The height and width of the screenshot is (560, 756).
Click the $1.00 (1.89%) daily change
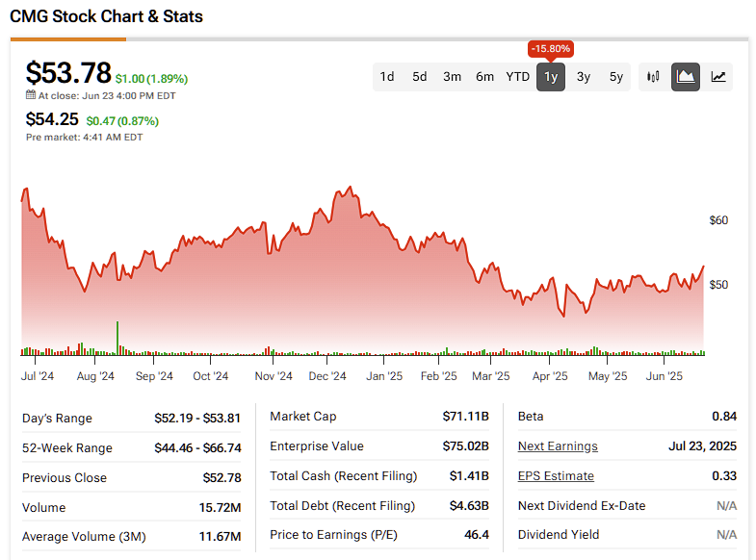[x=151, y=79]
